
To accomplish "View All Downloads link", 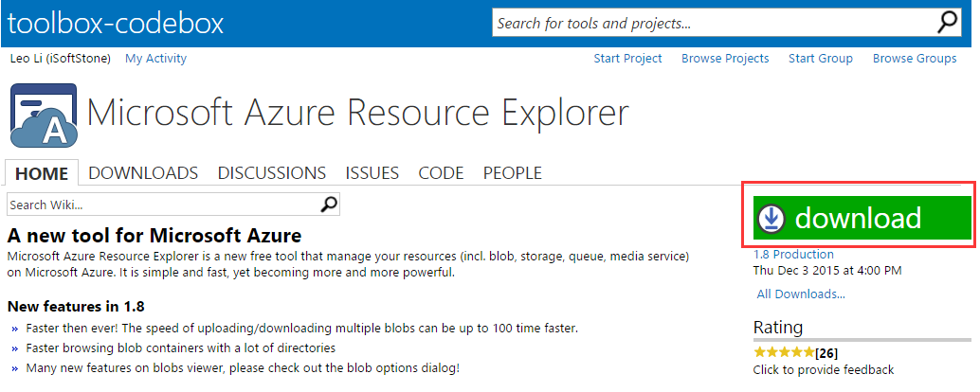I will click(801, 294).
